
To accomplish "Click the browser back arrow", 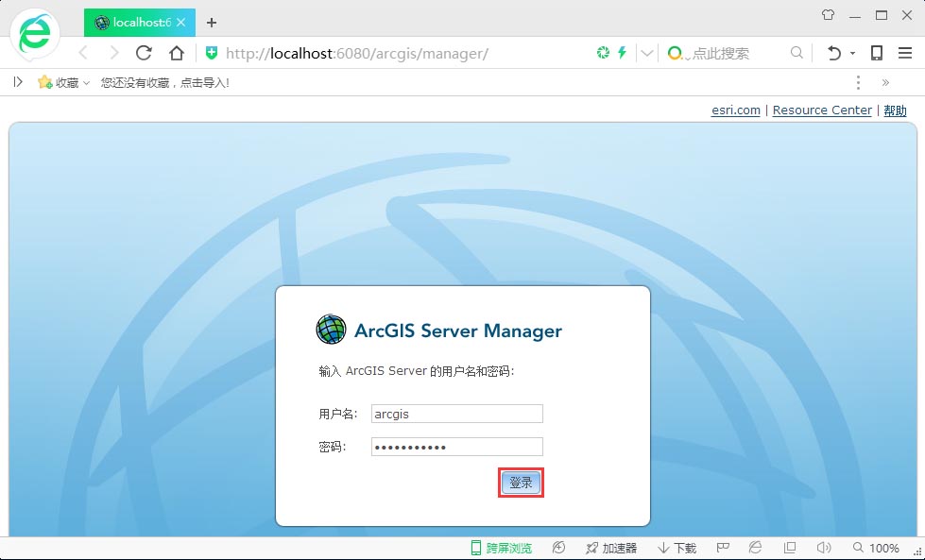I will click(84, 53).
